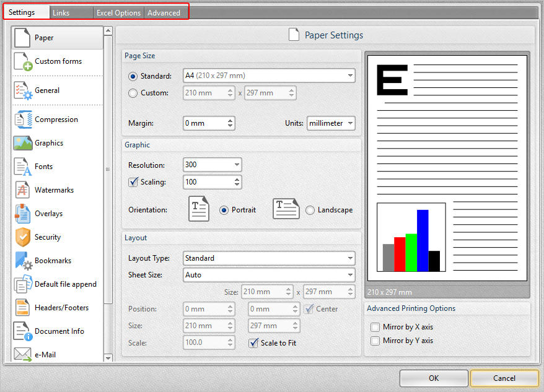Open the Advanced tab
Viewport: 544px width, 392px height.
[164, 12]
